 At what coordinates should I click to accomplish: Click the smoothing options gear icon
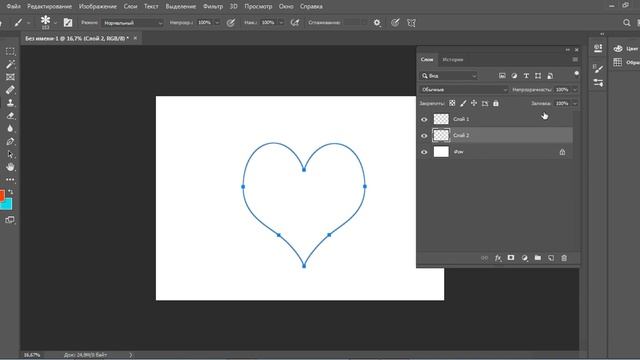(377, 23)
